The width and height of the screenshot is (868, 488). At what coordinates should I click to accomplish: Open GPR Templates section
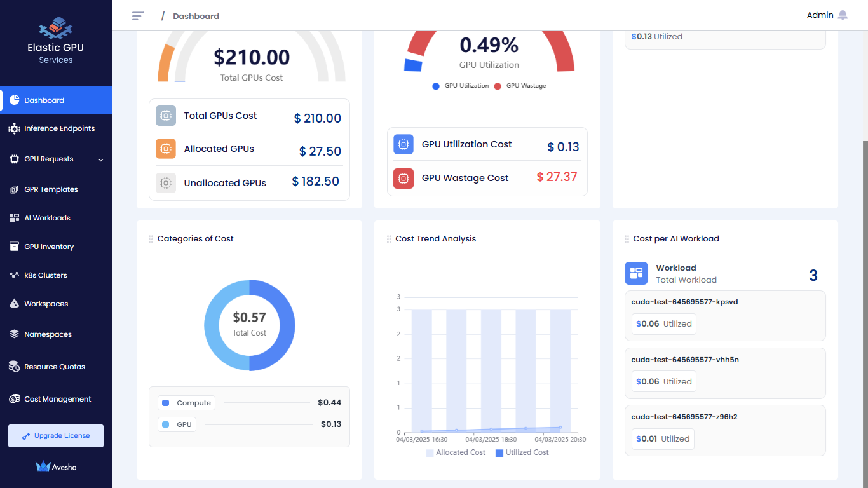click(56, 189)
